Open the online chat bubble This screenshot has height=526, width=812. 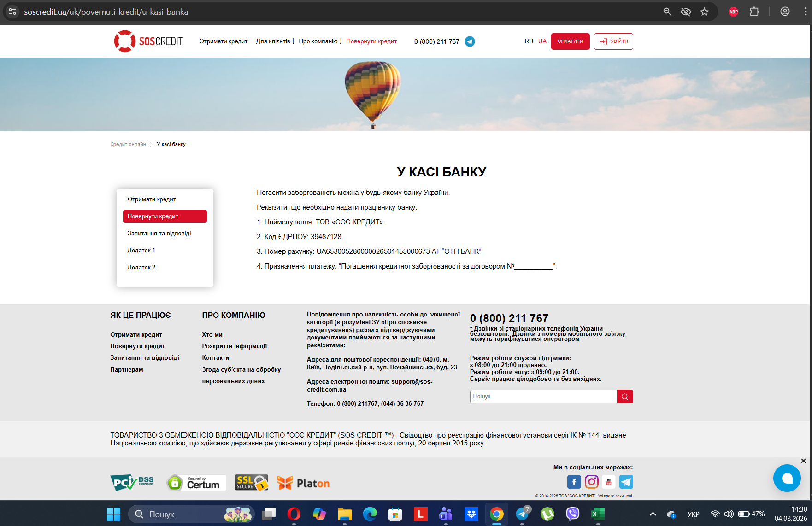(787, 478)
